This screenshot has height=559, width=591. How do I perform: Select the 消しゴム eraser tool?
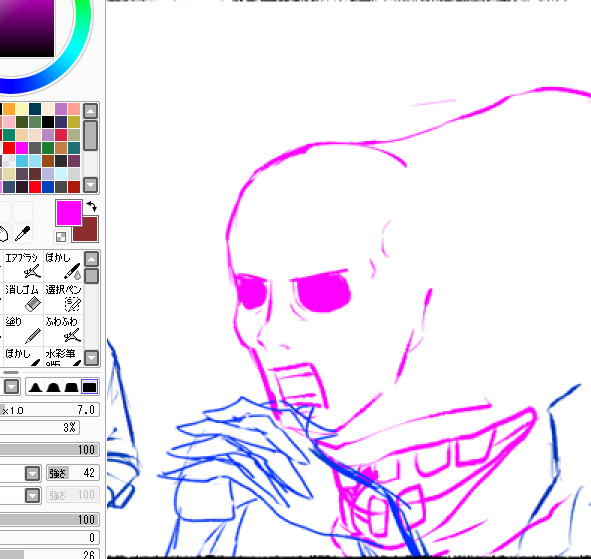pyautogui.click(x=23, y=298)
